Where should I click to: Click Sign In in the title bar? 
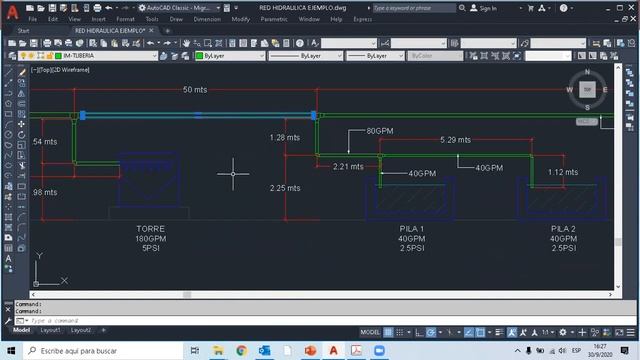[484, 8]
